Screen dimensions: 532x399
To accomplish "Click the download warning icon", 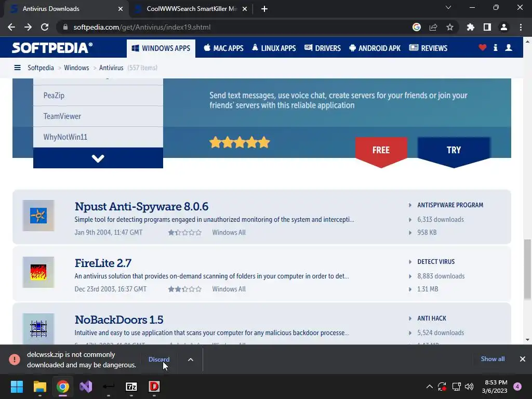I will [x=15, y=360].
